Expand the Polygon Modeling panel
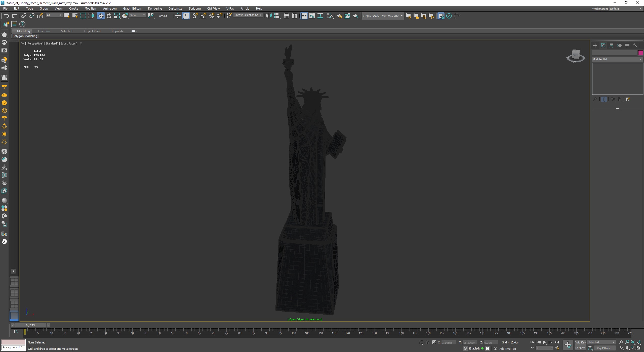The height and width of the screenshot is (352, 644). (x=25, y=36)
